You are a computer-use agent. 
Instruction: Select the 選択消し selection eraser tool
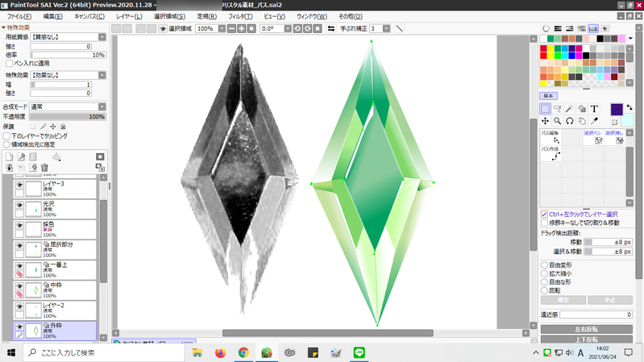tap(614, 137)
